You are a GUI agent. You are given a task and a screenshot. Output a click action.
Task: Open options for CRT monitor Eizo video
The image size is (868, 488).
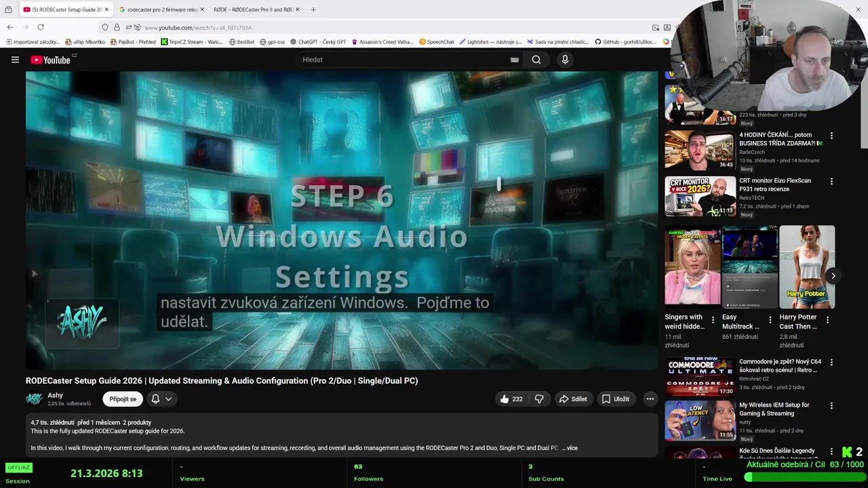coord(831,182)
